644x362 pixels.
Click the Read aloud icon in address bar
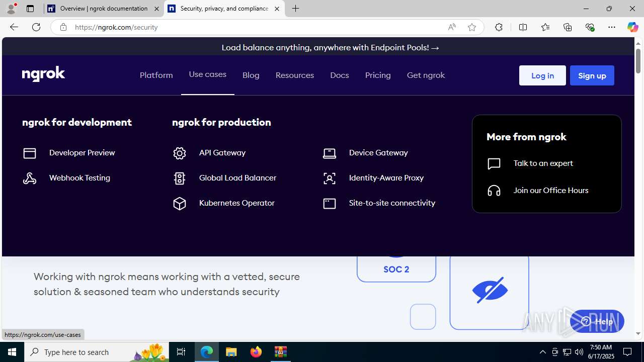pos(452,27)
